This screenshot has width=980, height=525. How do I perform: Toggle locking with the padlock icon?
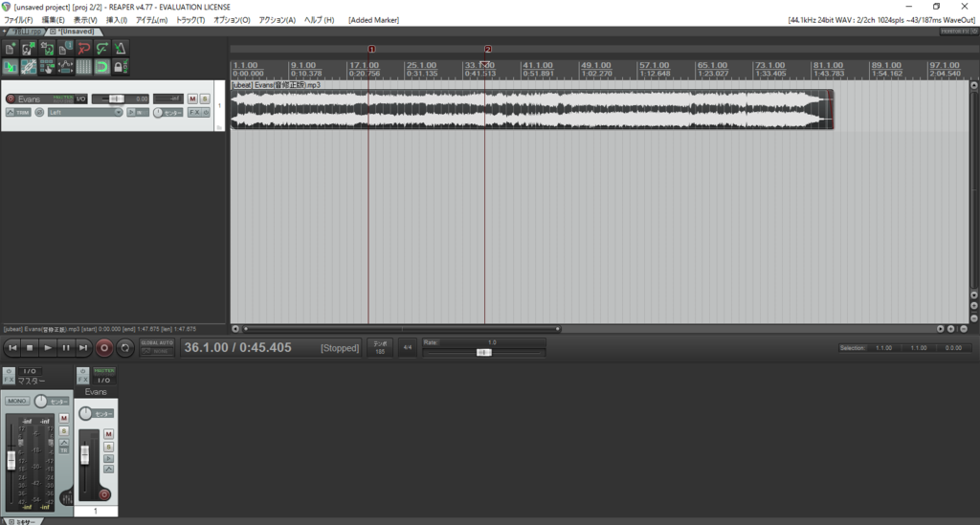point(120,66)
